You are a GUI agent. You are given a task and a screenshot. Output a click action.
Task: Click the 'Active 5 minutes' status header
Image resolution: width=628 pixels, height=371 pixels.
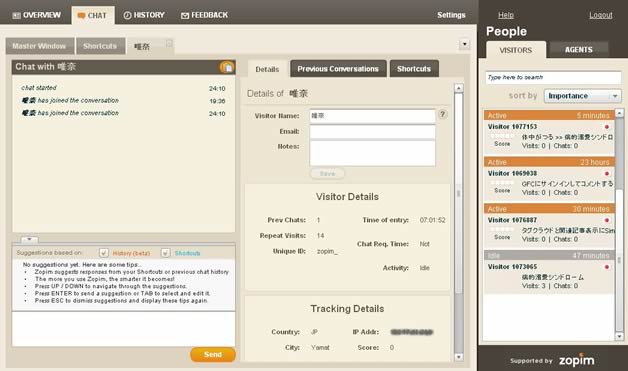tap(549, 115)
